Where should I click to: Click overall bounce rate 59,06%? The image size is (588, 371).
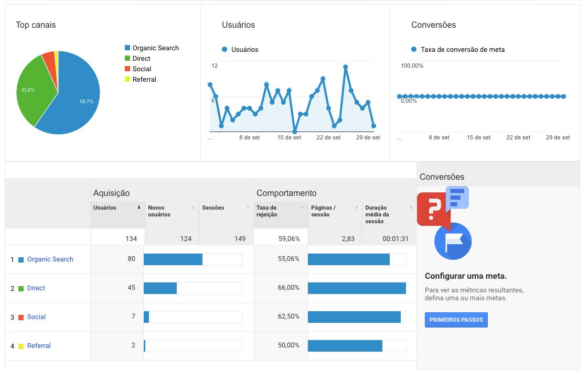tap(289, 239)
